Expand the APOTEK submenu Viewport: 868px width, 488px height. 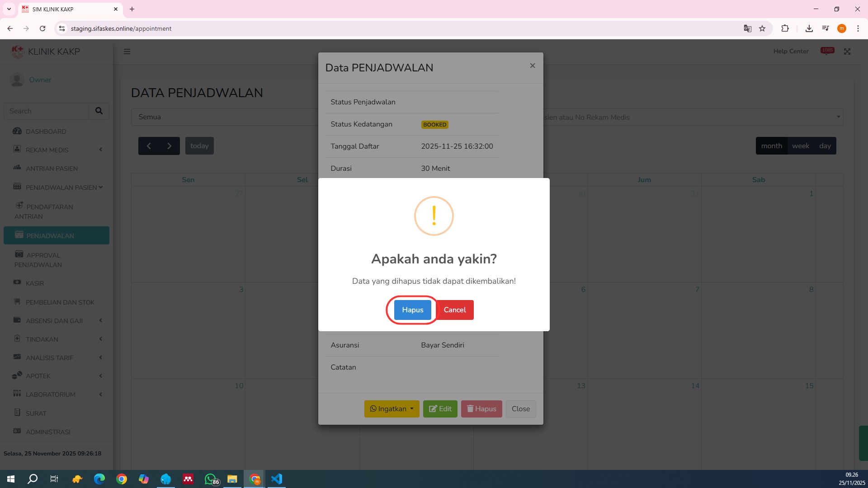pyautogui.click(x=38, y=376)
